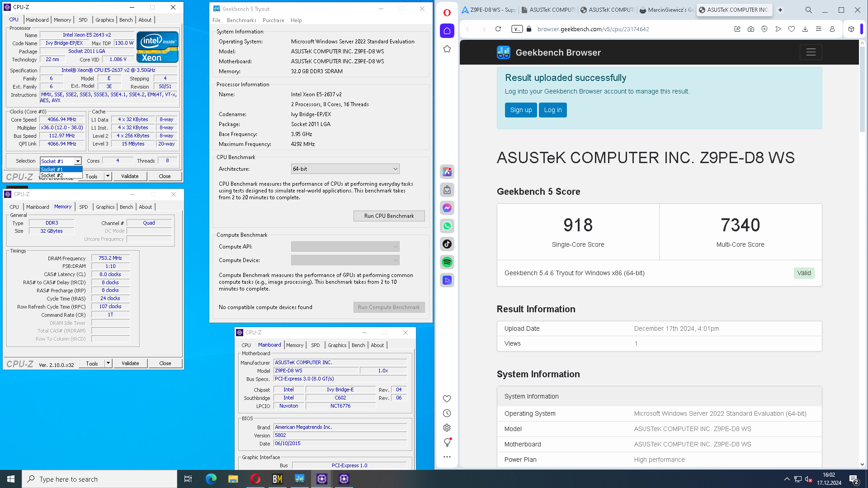Open the VPN badge in address bar
Screen dimensions: 868x488
[517, 29]
